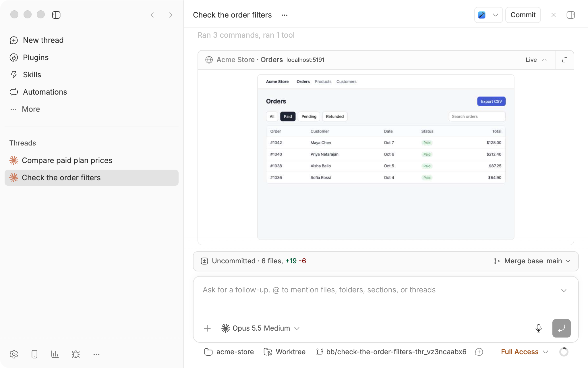Viewport: 588px width, 368px height.
Task: Toggle the left sidebar panel icon
Action: (x=56, y=15)
